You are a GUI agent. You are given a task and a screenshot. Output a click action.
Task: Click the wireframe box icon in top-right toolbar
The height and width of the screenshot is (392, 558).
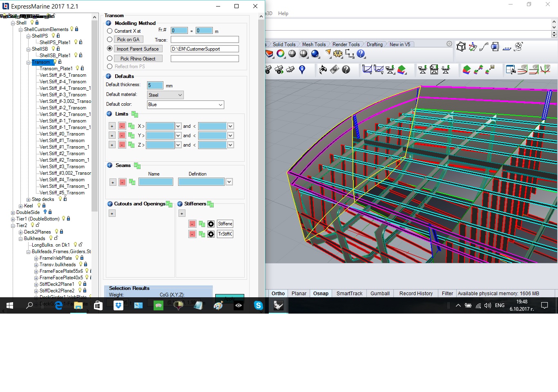(461, 47)
